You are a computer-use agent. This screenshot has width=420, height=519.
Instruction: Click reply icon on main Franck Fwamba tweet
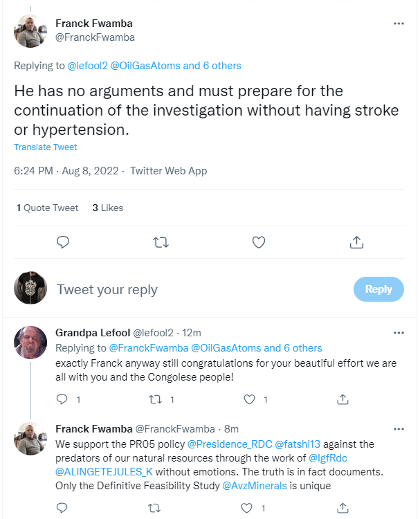tap(63, 242)
